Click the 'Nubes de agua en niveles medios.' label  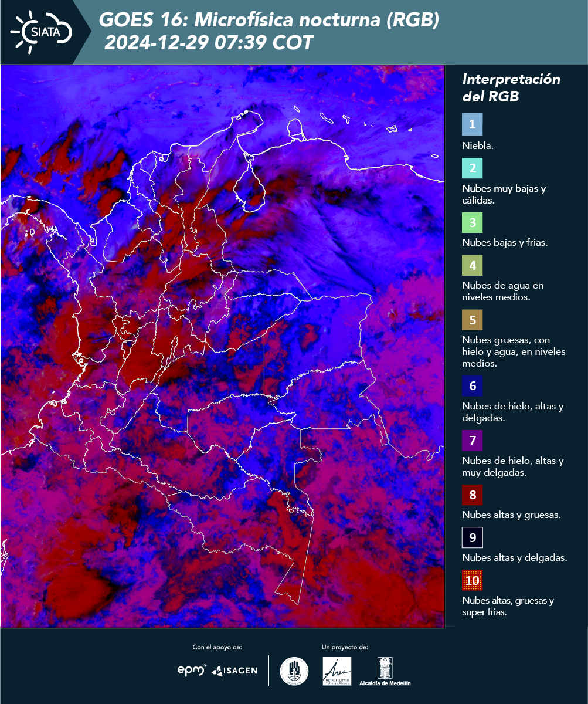click(x=503, y=292)
